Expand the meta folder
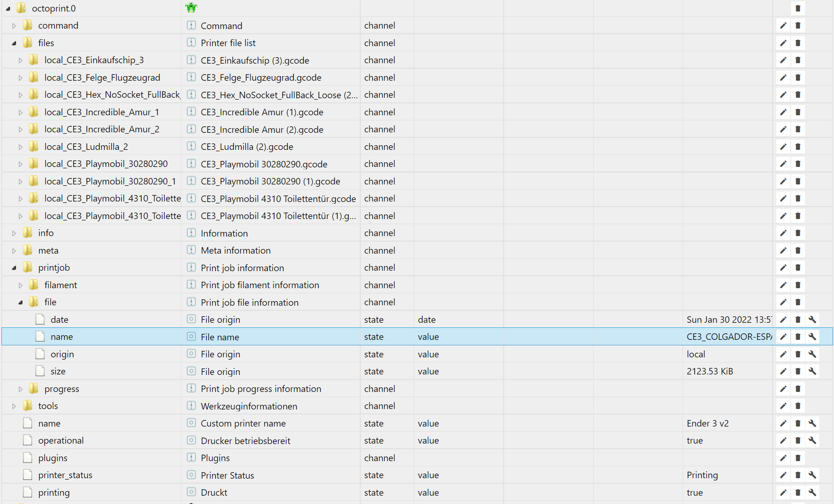Viewport: 834px width, 504px height. click(14, 251)
